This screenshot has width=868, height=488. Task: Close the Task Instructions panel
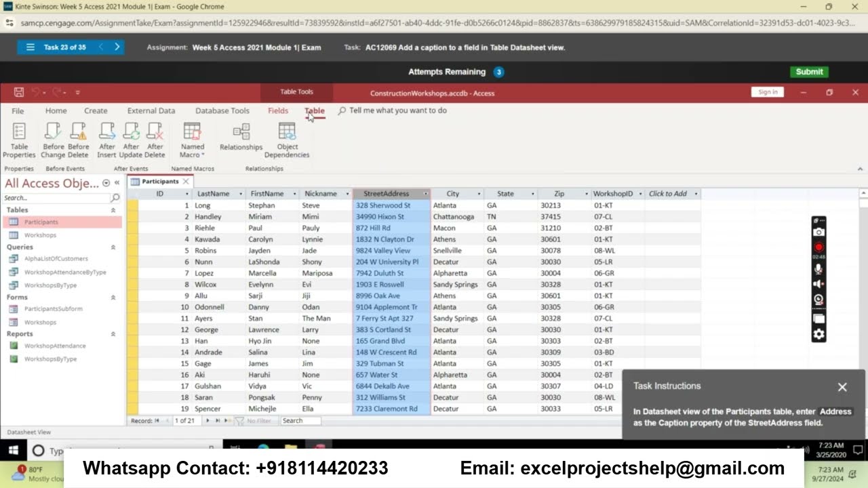tap(842, 387)
